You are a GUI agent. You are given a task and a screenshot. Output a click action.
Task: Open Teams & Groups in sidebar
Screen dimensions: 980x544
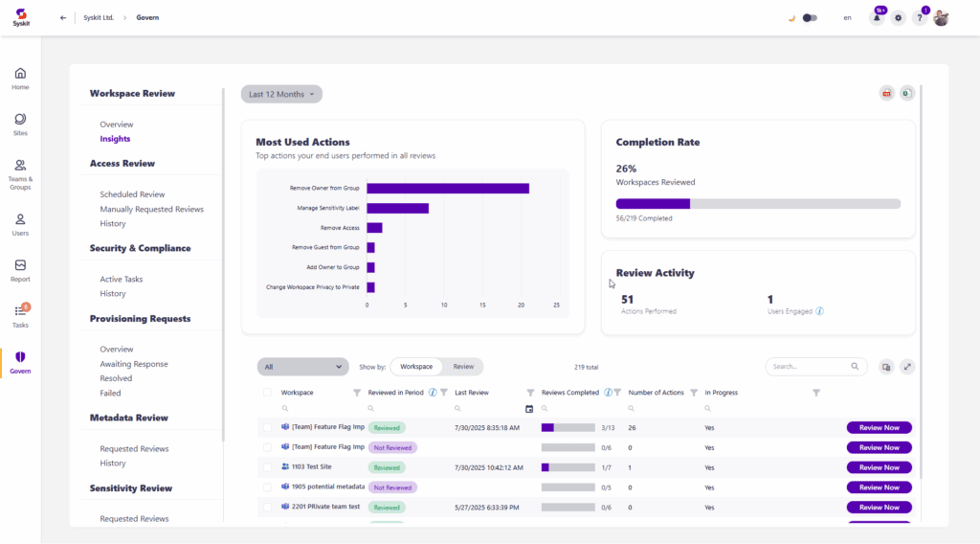[20, 174]
